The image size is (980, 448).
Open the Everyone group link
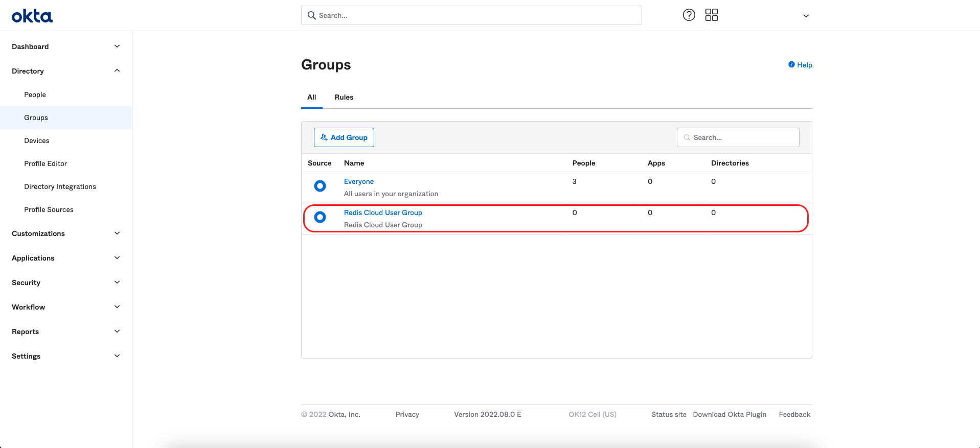tap(358, 181)
